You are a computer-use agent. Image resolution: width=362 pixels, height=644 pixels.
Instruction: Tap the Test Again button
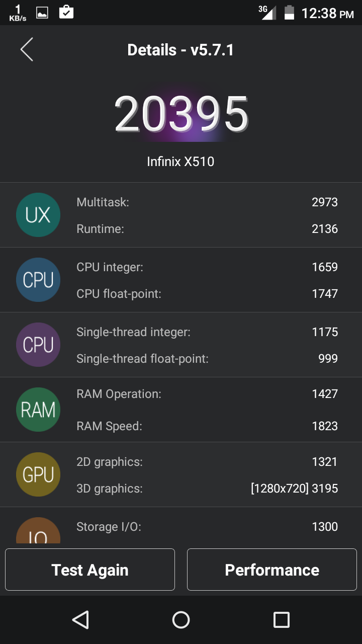click(90, 570)
